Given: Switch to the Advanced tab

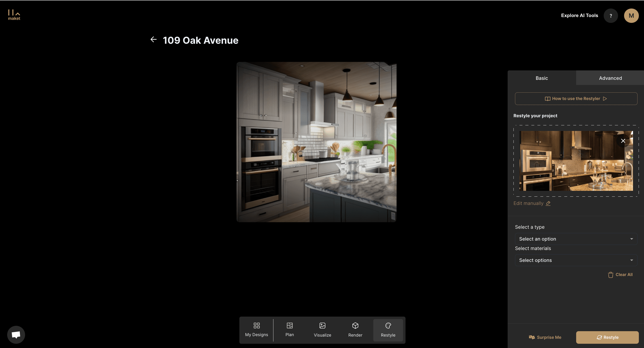Looking at the screenshot, I should pyautogui.click(x=610, y=78).
